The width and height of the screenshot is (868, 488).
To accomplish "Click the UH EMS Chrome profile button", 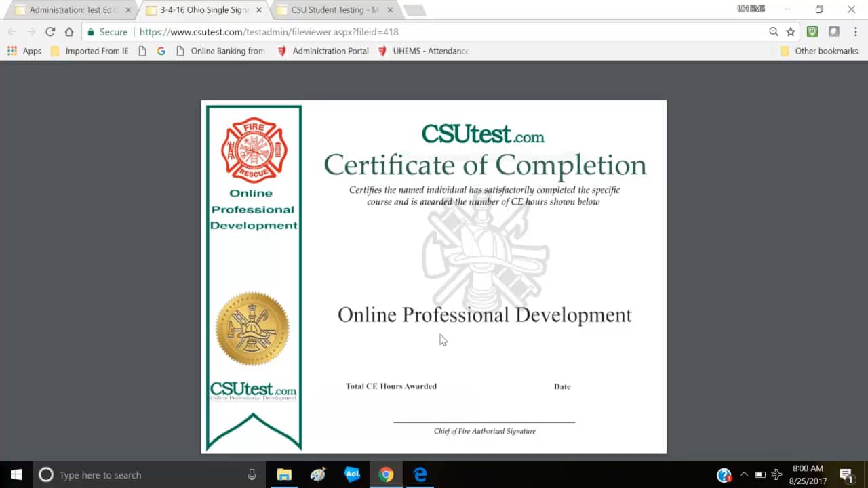I will tap(751, 9).
